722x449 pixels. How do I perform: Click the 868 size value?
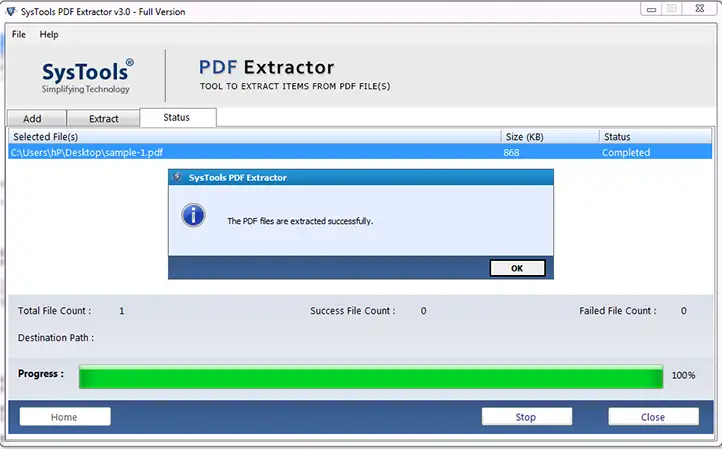pos(511,152)
